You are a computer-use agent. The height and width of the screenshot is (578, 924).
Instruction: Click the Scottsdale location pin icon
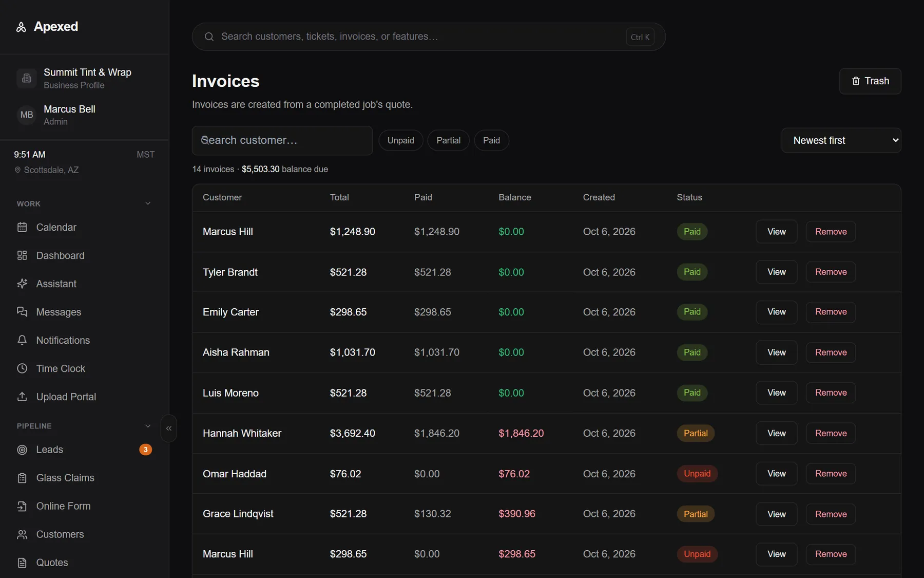[17, 170]
